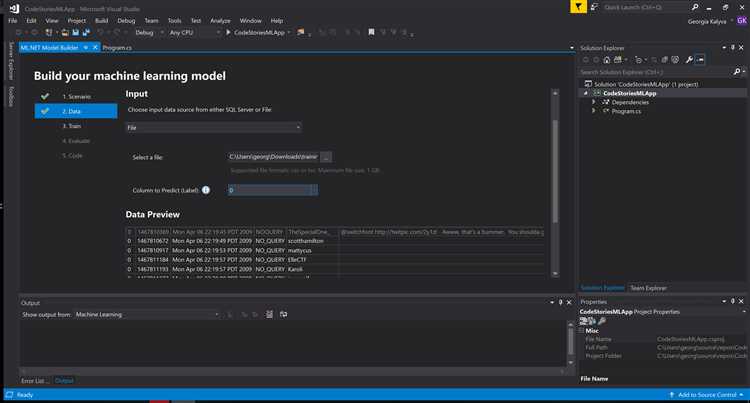Click info icon next to Column to Predict
Image resolution: width=750 pixels, height=403 pixels.
[206, 190]
